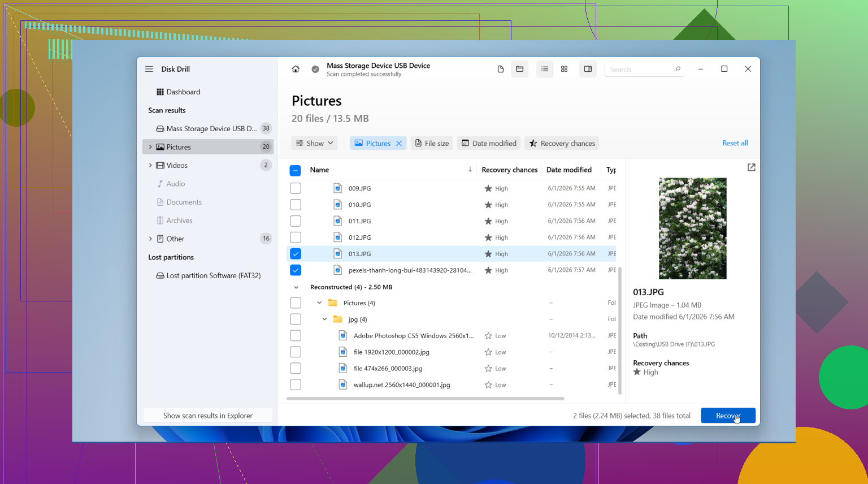The height and width of the screenshot is (484, 868).
Task: Click the 013.JPG preview thumbnail
Action: pos(693,228)
